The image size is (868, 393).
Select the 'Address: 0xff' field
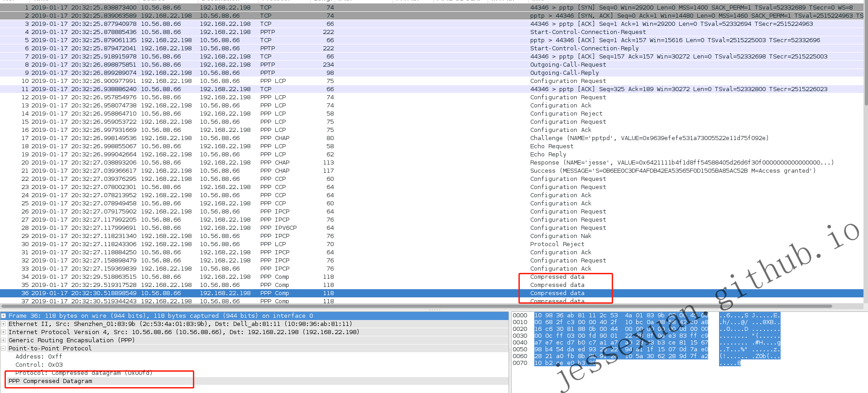[38, 357]
